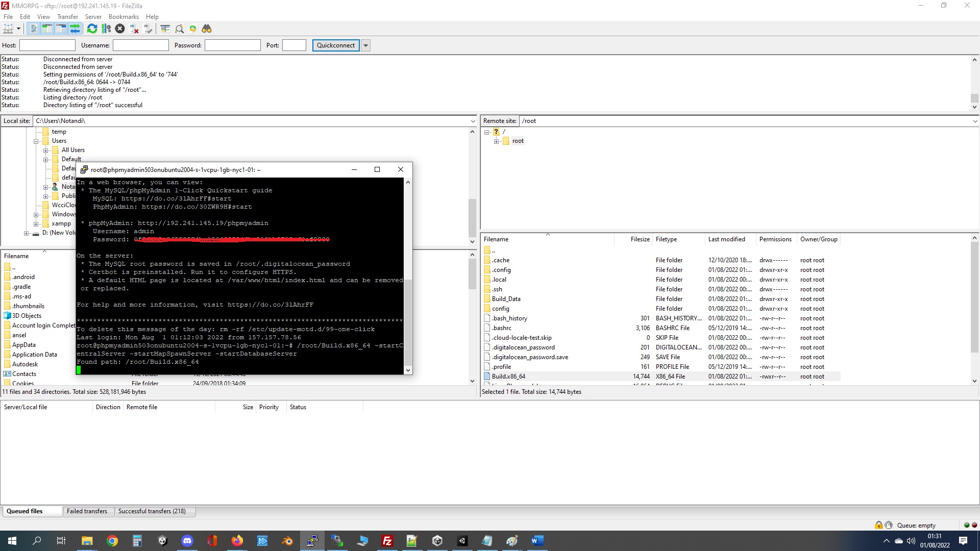Open the file search tool
The width and height of the screenshot is (980, 551).
(x=207, y=29)
